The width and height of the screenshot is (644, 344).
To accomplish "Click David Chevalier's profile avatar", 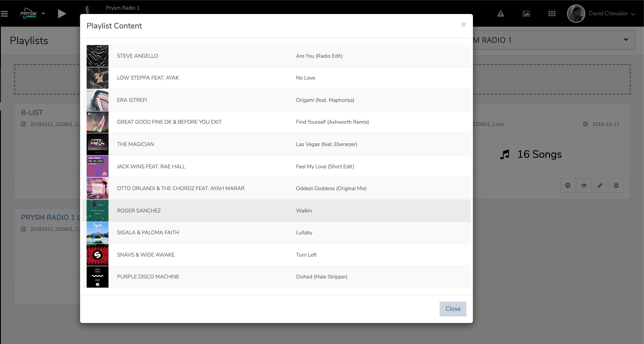I will (x=576, y=14).
